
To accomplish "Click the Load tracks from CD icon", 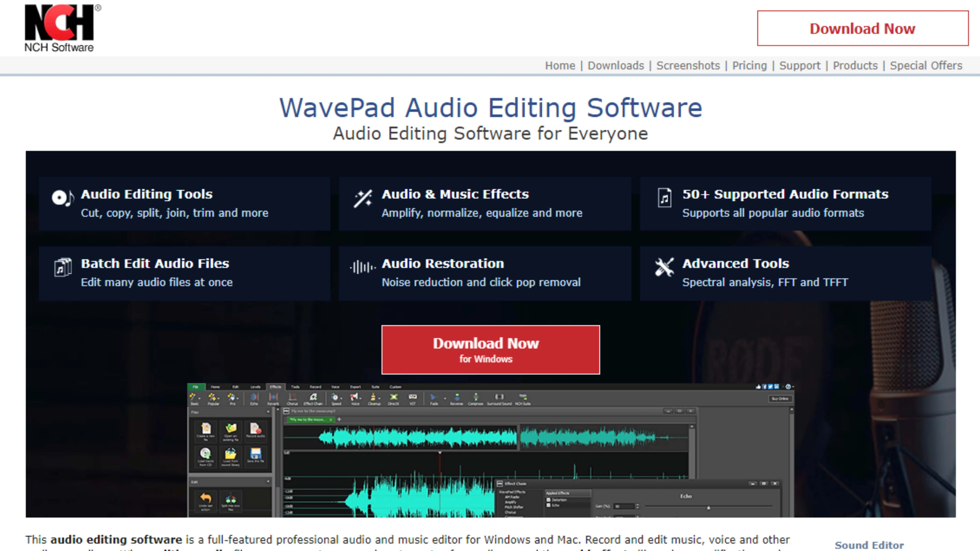I will [x=205, y=453].
